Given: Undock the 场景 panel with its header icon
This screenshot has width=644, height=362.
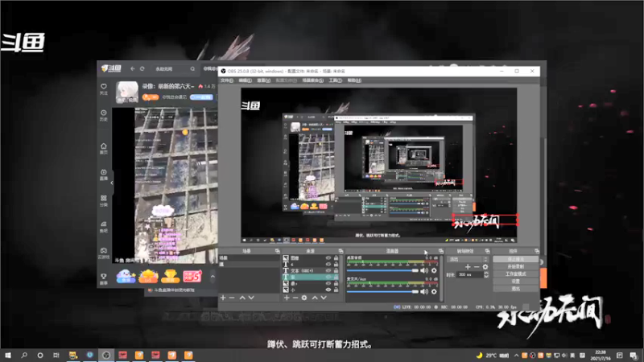Looking at the screenshot, I should 277,251.
